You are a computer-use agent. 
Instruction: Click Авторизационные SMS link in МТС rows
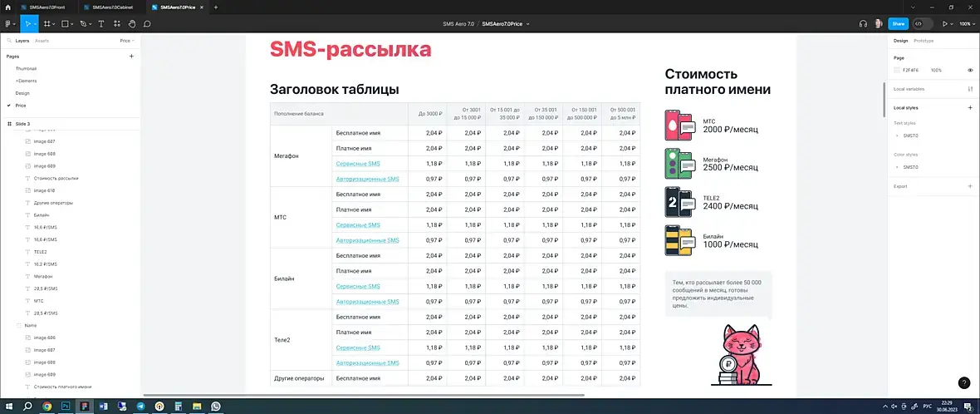(x=367, y=240)
